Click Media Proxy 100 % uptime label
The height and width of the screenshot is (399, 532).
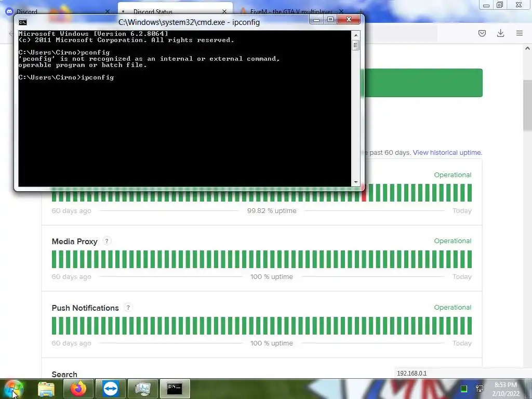tap(272, 277)
